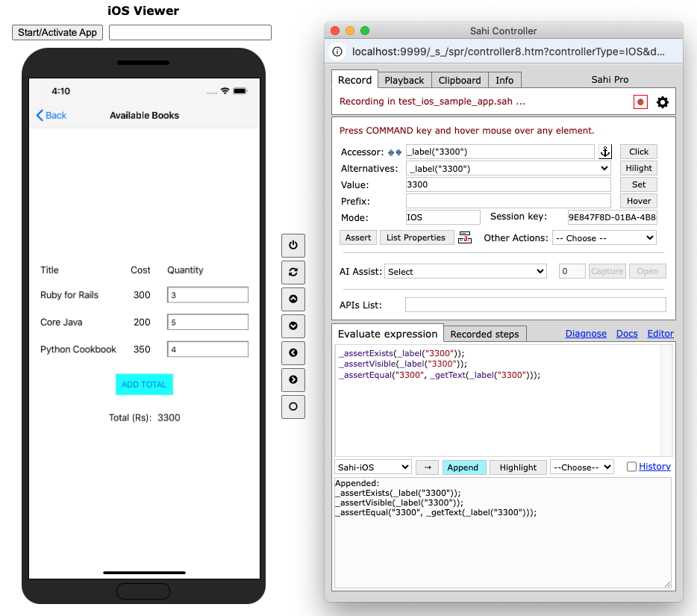This screenshot has height=616, width=697.
Task: Click the anchor icon beside Accessor field
Action: (605, 152)
